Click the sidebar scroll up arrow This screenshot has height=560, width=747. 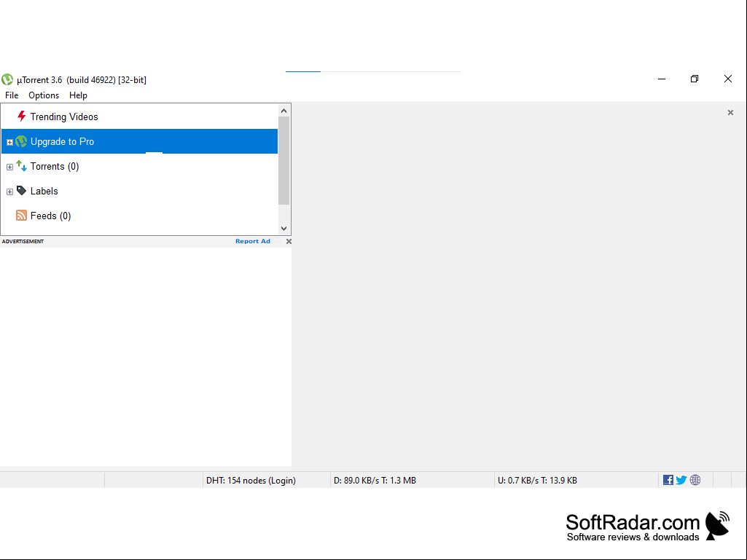pyautogui.click(x=284, y=111)
